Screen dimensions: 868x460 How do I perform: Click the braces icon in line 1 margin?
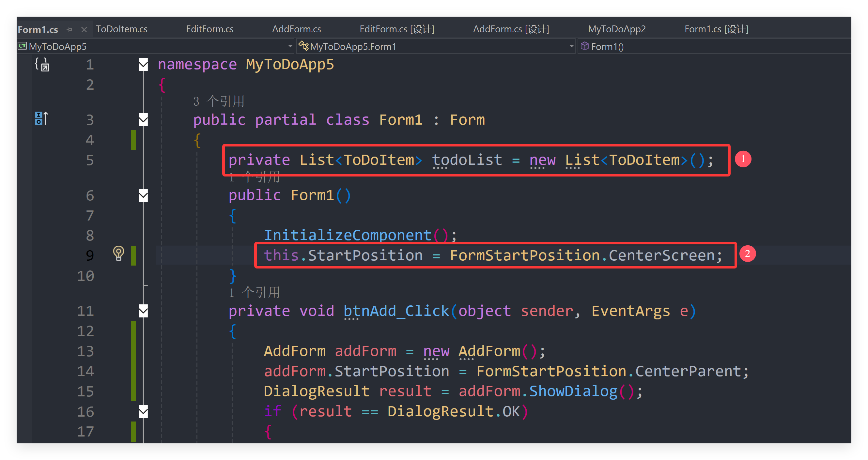click(x=42, y=64)
